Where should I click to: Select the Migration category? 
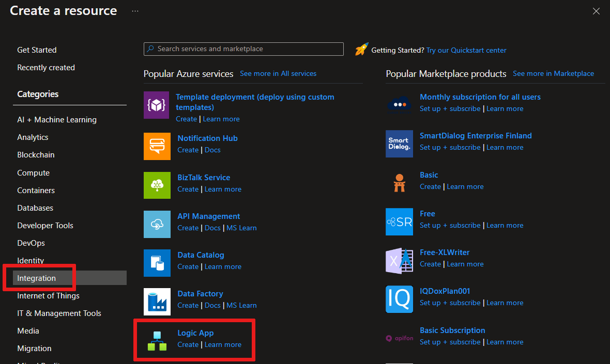tap(34, 349)
